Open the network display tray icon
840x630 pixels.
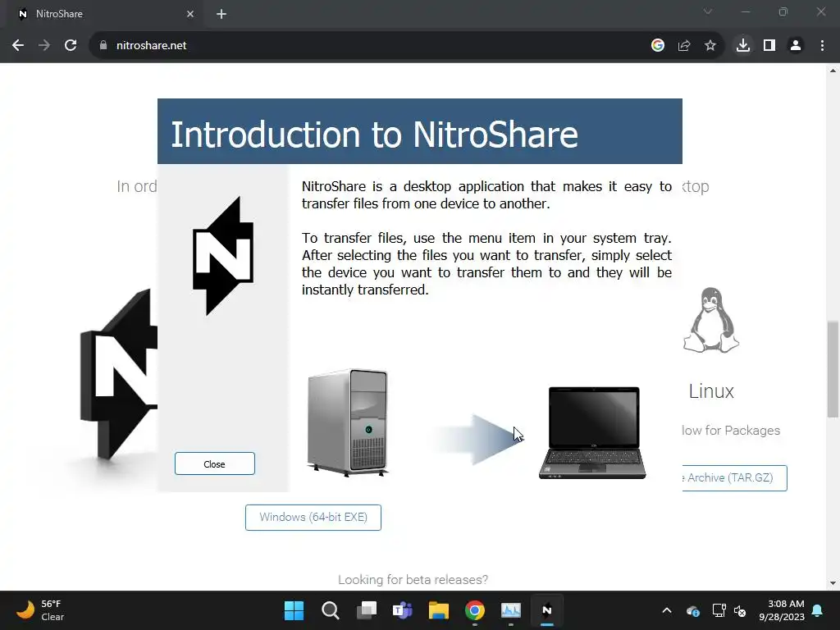click(x=719, y=610)
